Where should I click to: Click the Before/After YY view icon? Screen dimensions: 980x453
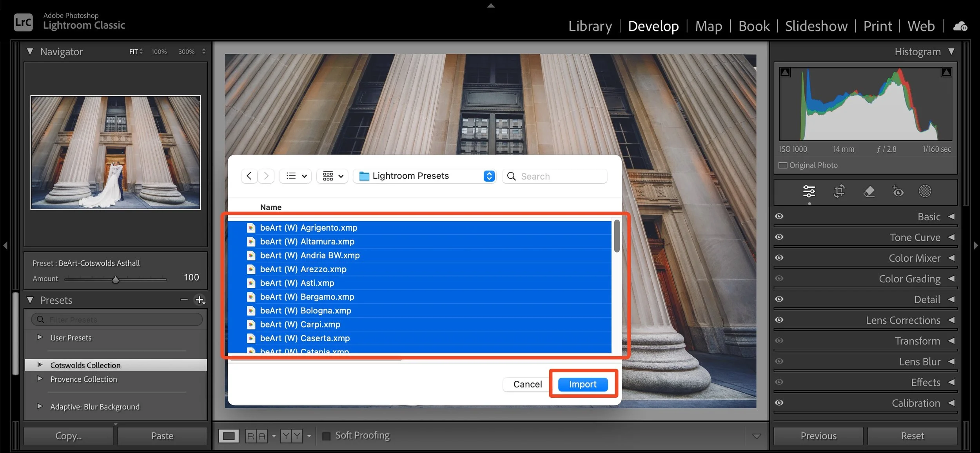(292, 436)
